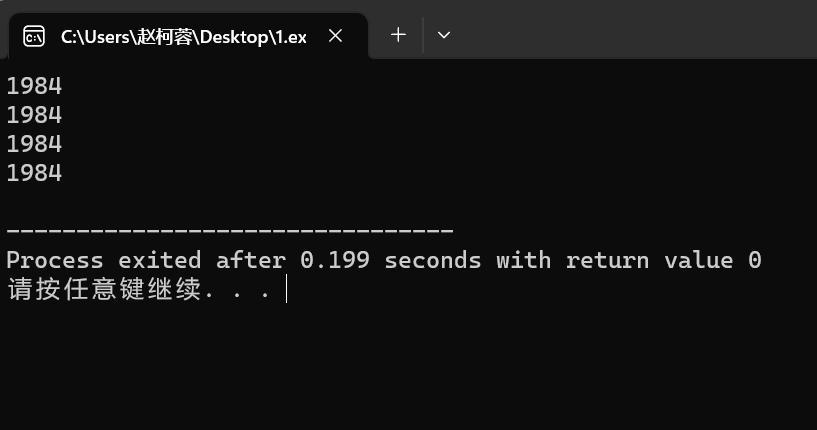Open a new tab with plus icon

tap(398, 35)
